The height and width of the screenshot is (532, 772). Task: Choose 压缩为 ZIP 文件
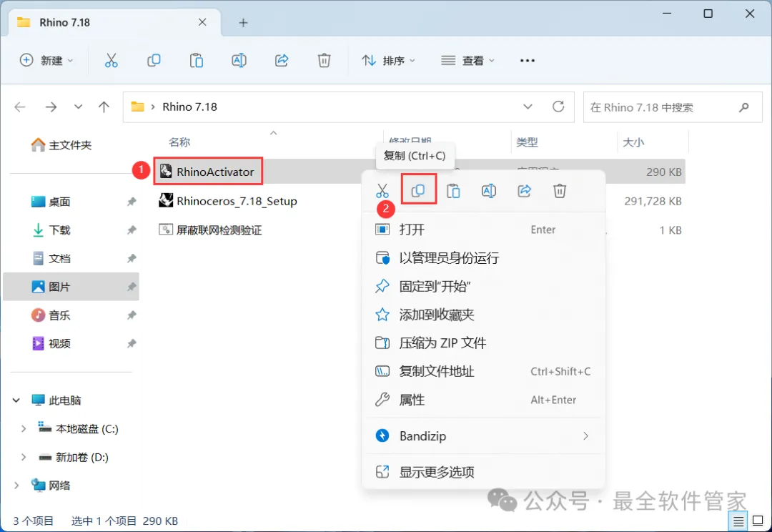tap(483, 343)
